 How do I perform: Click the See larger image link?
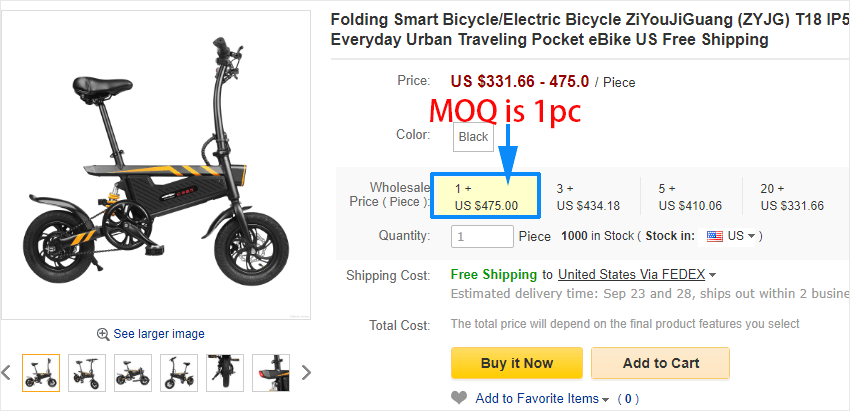tap(159, 334)
